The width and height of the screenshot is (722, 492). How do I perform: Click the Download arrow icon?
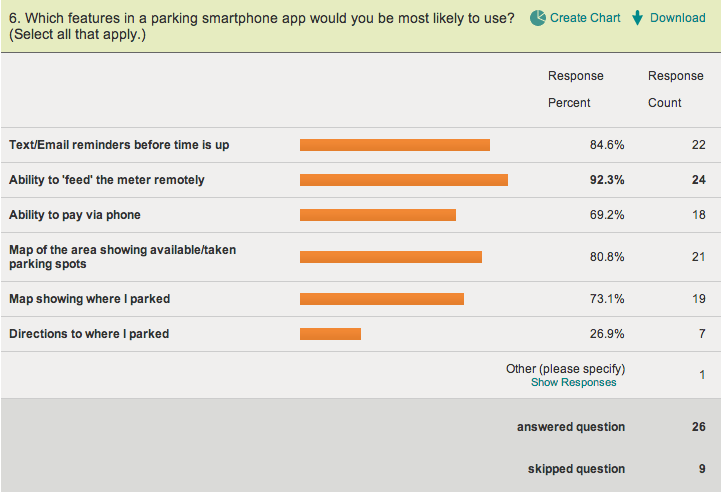[x=637, y=18]
